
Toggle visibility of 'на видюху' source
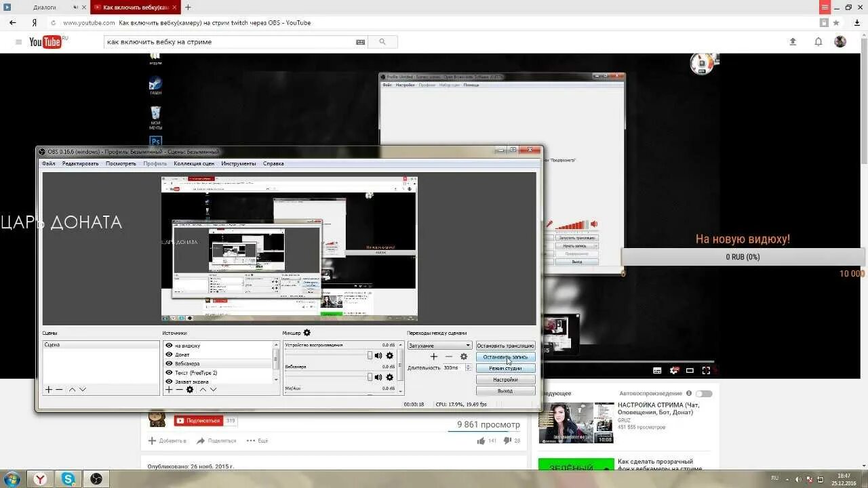click(x=169, y=346)
